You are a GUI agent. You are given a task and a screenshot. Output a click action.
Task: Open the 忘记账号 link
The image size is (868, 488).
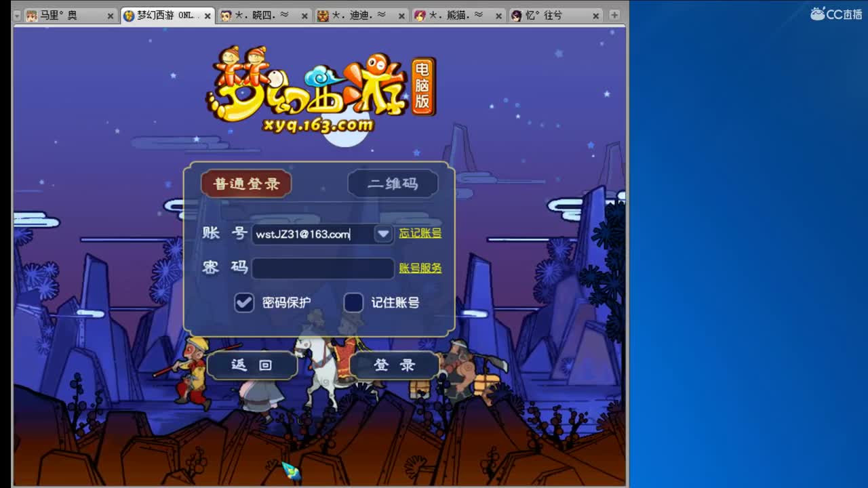[x=420, y=233]
